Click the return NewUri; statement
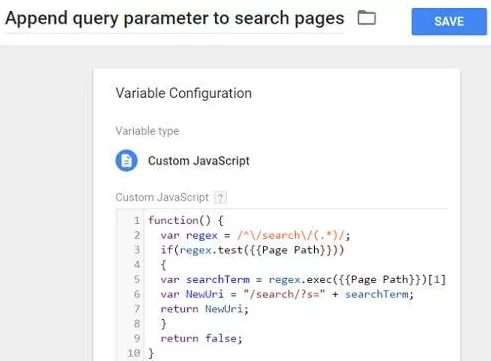Screen dimensions: 491x361 (x=204, y=309)
